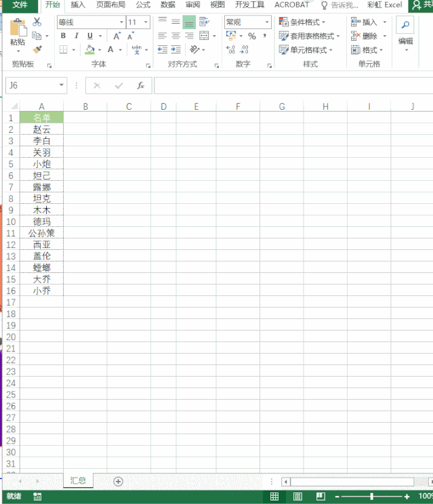The image size is (433, 504).
Task: Click the text orientation icon
Action: (x=194, y=49)
